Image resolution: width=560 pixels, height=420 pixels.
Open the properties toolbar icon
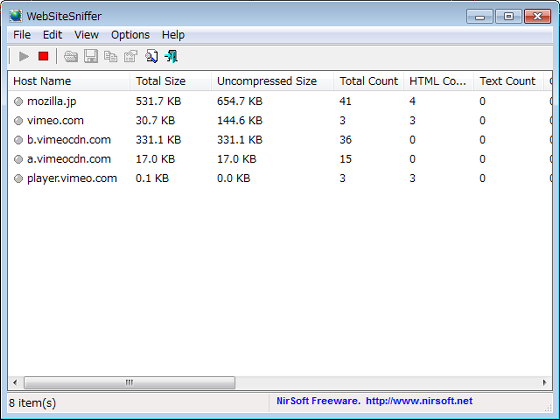coord(130,56)
